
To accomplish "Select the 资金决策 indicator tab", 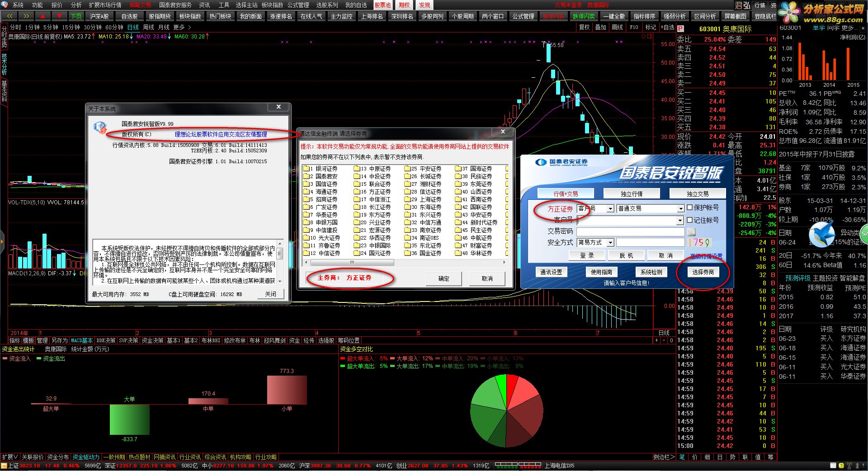I will (152, 340).
